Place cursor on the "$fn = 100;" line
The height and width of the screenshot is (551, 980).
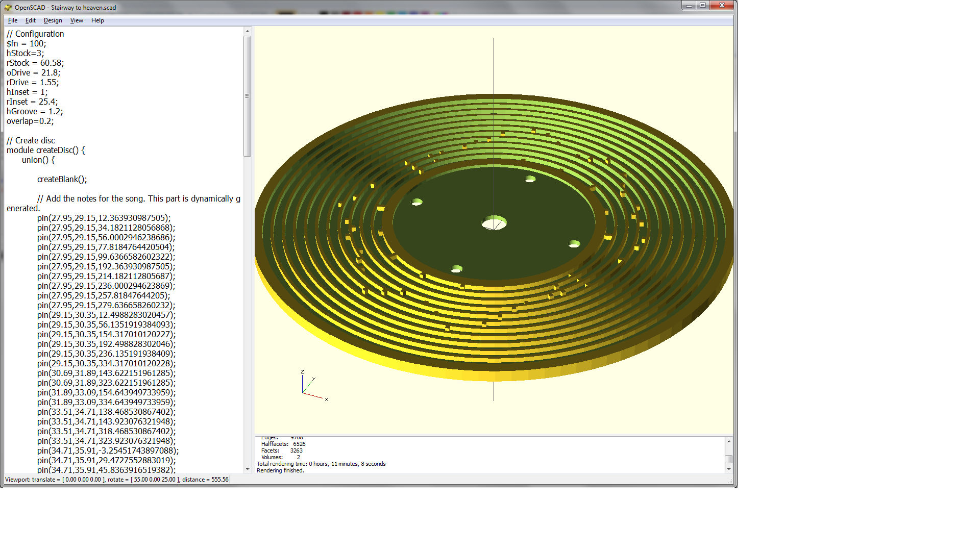26,43
